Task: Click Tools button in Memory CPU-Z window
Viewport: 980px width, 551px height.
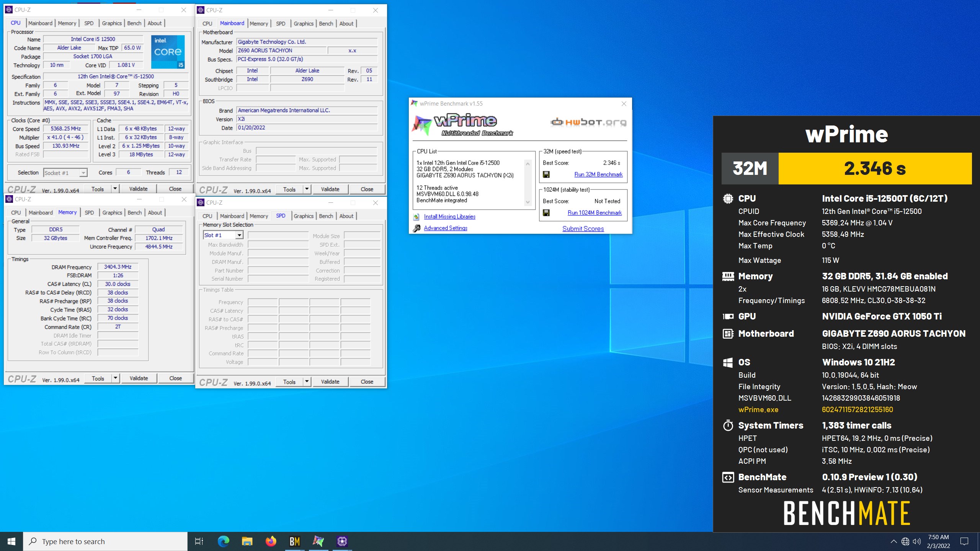Action: pyautogui.click(x=98, y=378)
